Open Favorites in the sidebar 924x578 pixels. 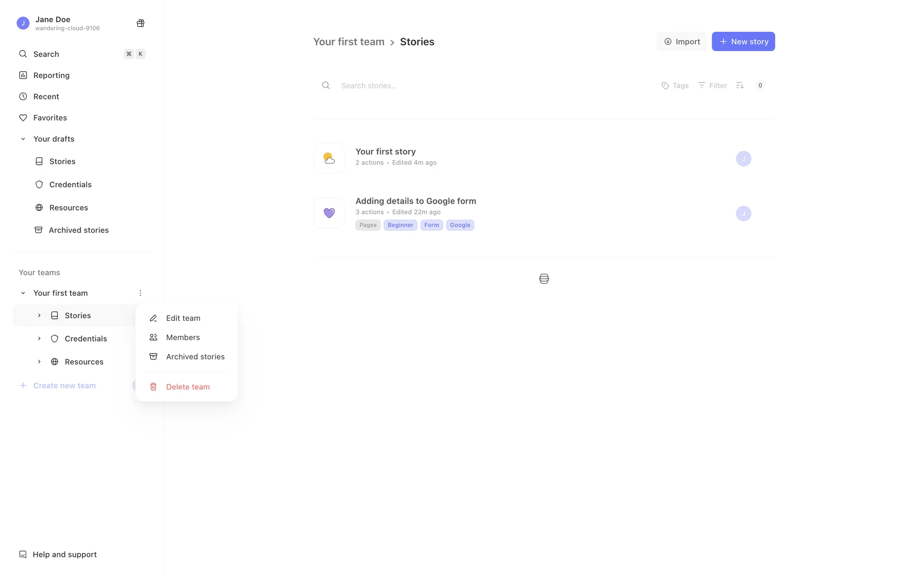[x=50, y=118]
